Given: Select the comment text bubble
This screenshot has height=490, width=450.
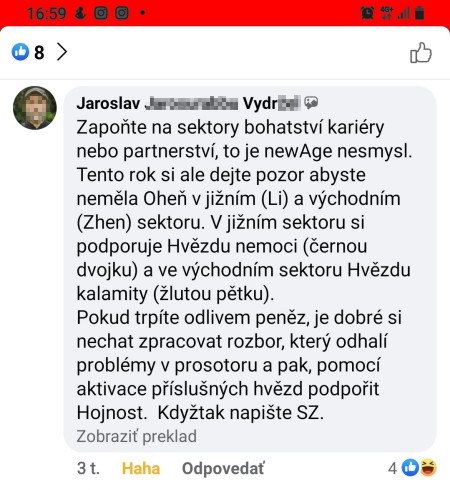Looking at the screenshot, I should pyautogui.click(x=250, y=269).
